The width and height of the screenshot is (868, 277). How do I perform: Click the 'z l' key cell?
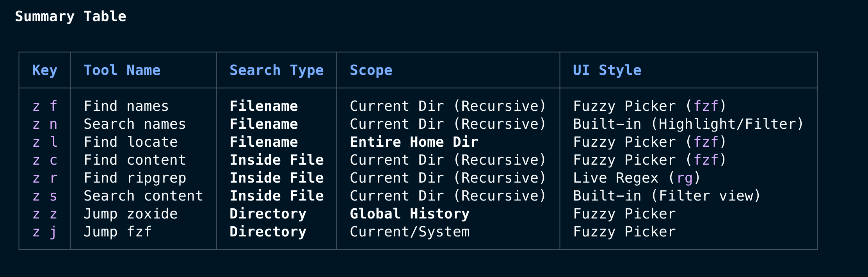click(x=45, y=142)
